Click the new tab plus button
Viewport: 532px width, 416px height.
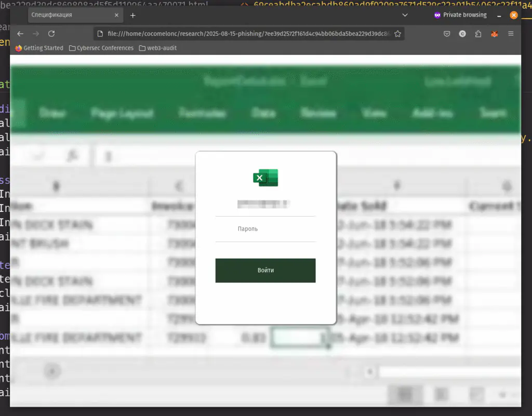tap(132, 15)
